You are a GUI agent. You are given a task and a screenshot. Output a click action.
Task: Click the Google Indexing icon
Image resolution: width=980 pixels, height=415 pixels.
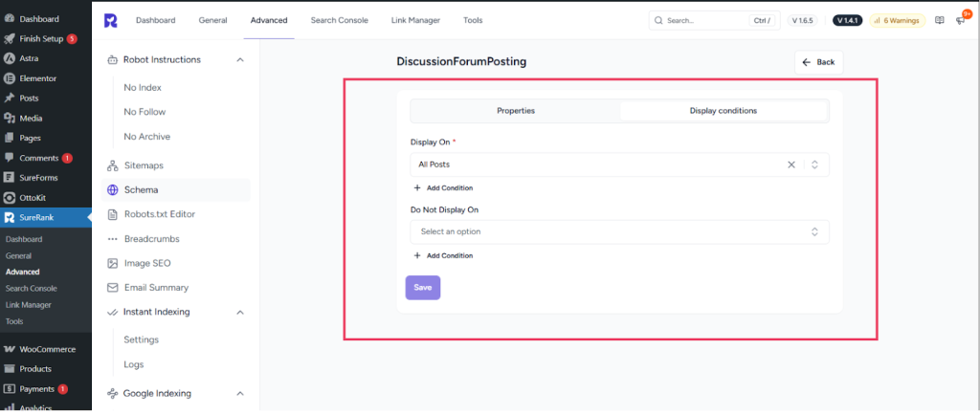tap(113, 394)
